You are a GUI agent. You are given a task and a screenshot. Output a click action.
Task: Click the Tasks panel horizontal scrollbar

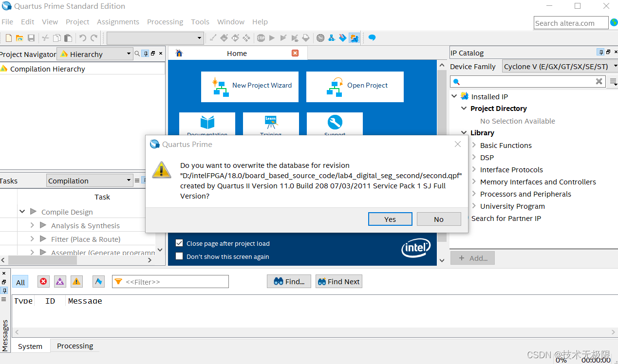coord(77,260)
